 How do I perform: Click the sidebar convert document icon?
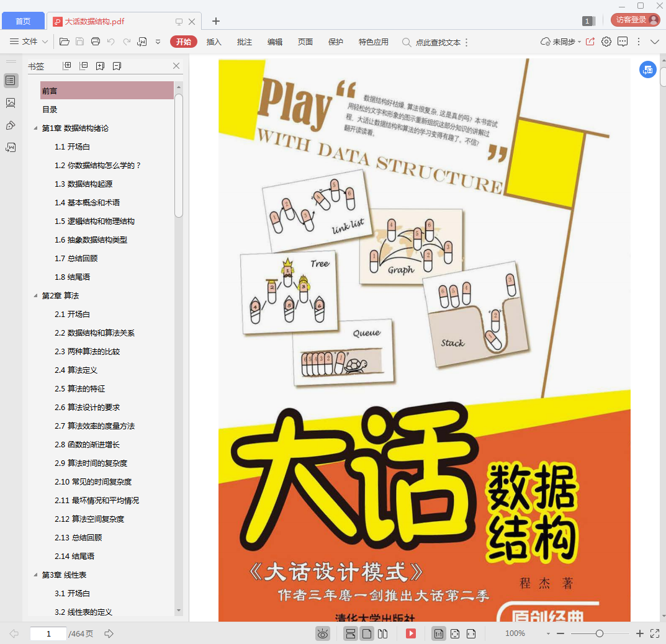11,147
